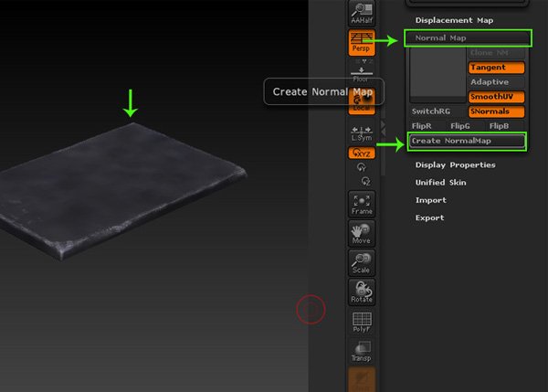The image size is (548, 392).
Task: Click the Frame view button
Action: (x=362, y=204)
